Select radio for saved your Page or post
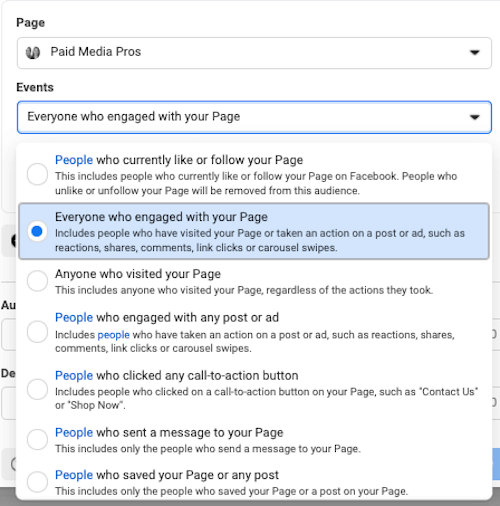Screen dimensions: 500x506 (x=37, y=482)
